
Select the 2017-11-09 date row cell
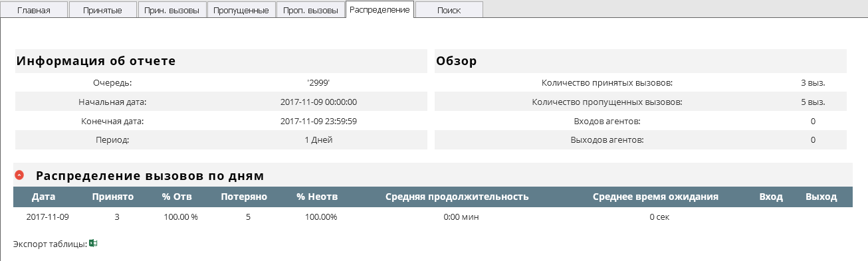point(48,217)
